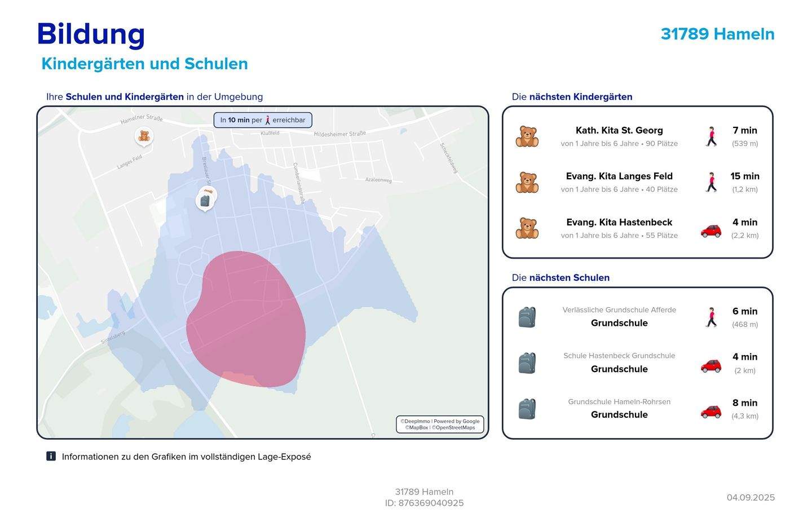
Task: Click the '31789 Hameln' heading at top right
Action: (717, 34)
